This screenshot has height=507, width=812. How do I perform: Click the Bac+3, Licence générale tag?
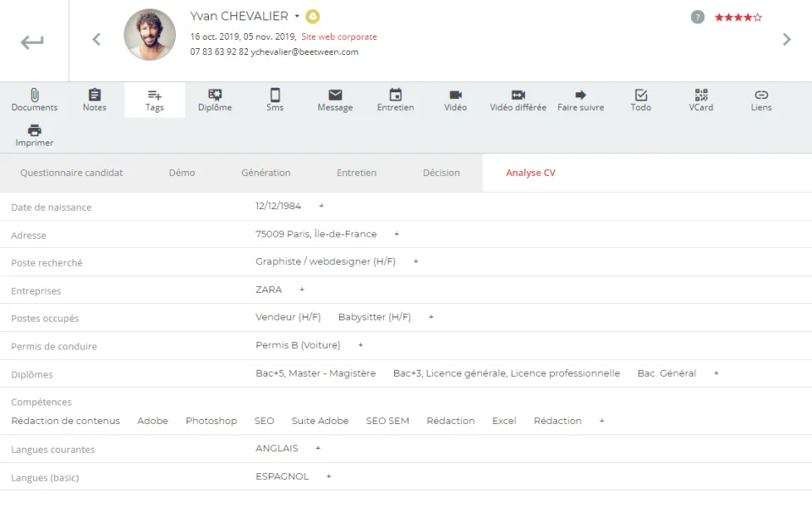pos(507,373)
